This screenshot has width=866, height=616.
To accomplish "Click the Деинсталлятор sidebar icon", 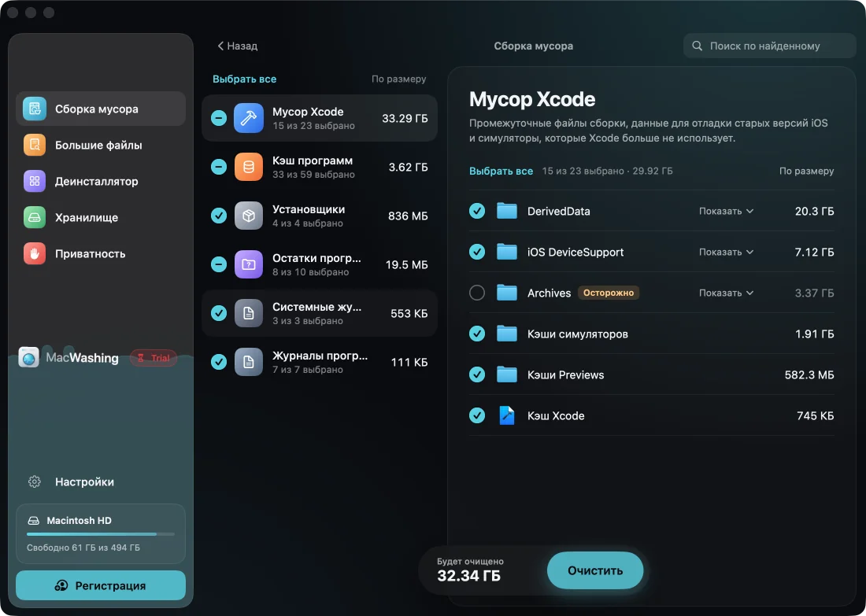I will coord(34,181).
